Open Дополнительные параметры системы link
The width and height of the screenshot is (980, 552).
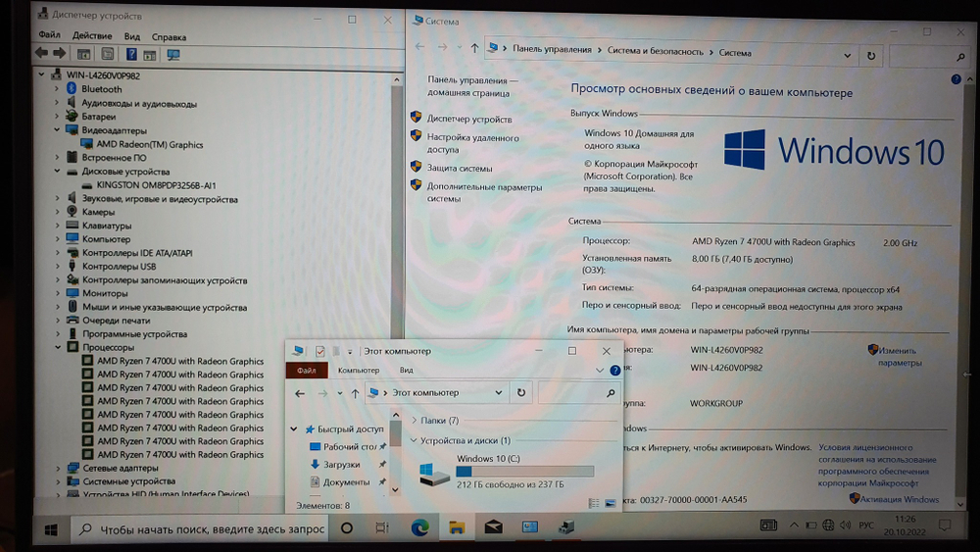pos(484,192)
